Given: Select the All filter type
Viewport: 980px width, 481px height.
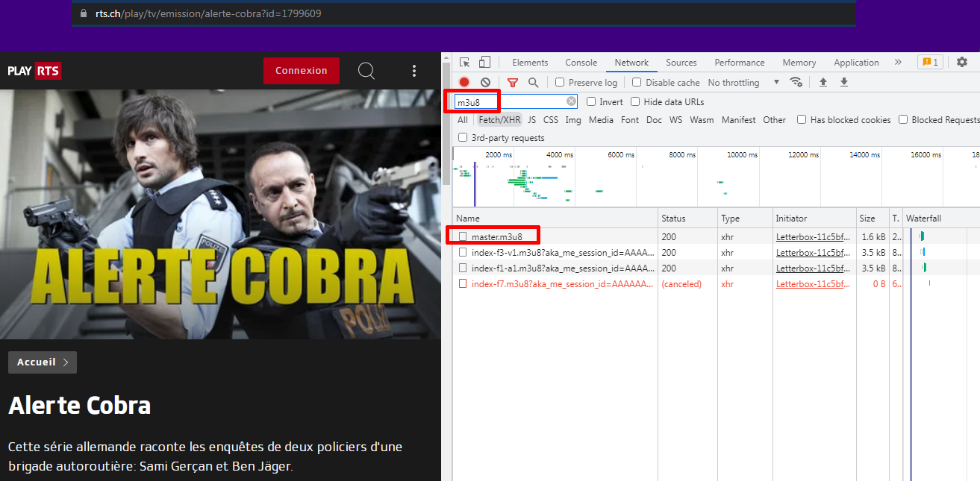Looking at the screenshot, I should 463,120.
